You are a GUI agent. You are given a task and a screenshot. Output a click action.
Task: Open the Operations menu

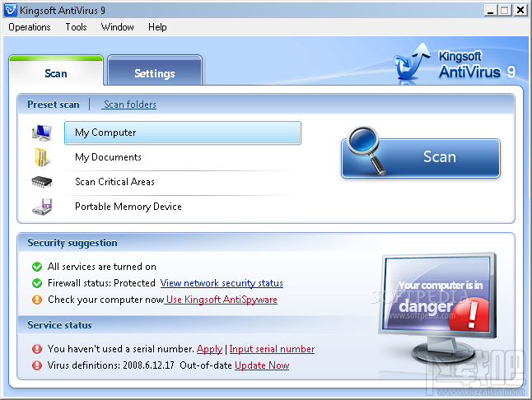coord(30,27)
